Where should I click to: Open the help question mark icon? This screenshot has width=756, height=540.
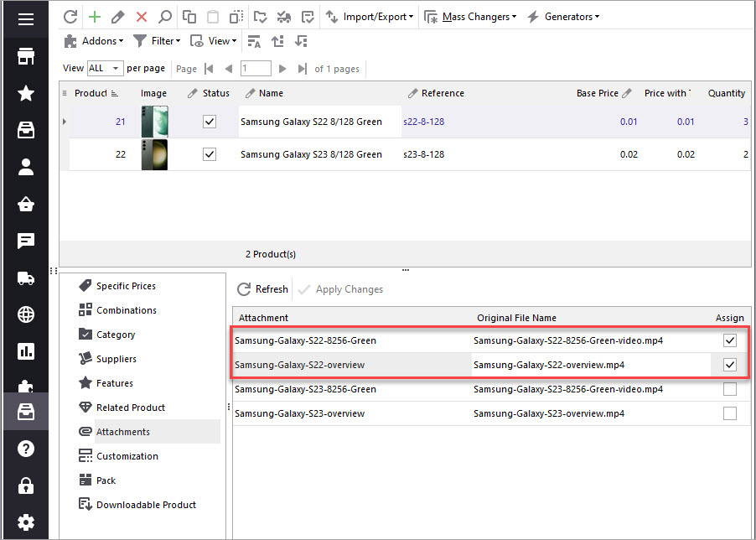click(25, 449)
